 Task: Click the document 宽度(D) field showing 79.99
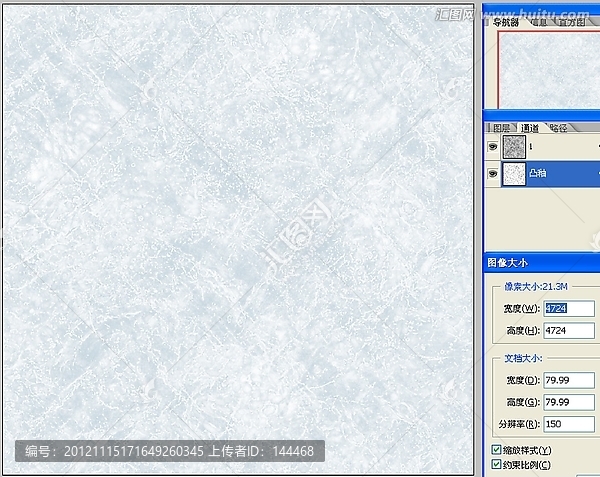point(569,380)
